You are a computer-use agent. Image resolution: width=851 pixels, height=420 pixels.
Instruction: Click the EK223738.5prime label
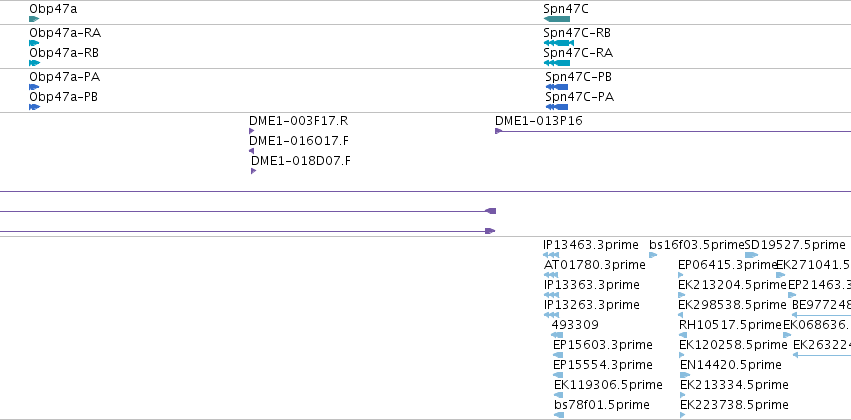pyautogui.click(x=734, y=405)
